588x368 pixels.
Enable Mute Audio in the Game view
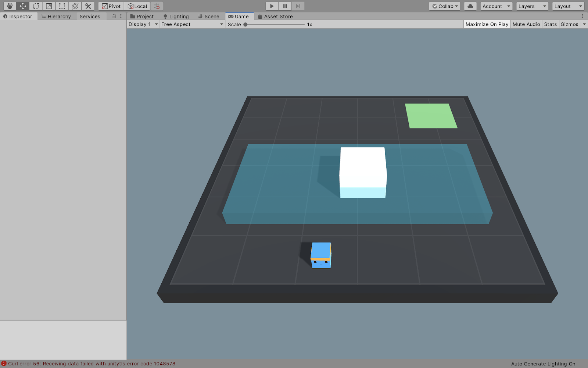tap(526, 24)
